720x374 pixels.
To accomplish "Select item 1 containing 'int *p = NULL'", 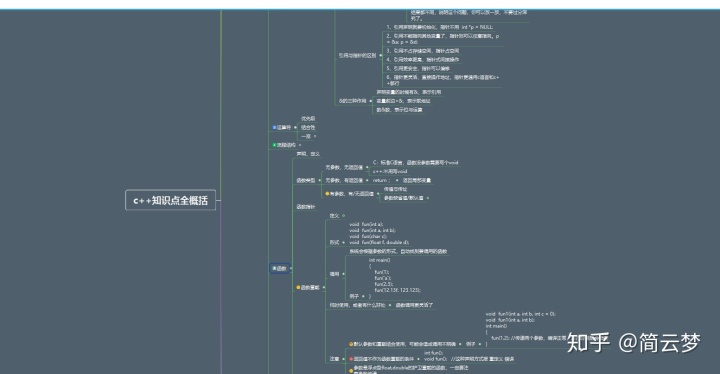I will (439, 27).
